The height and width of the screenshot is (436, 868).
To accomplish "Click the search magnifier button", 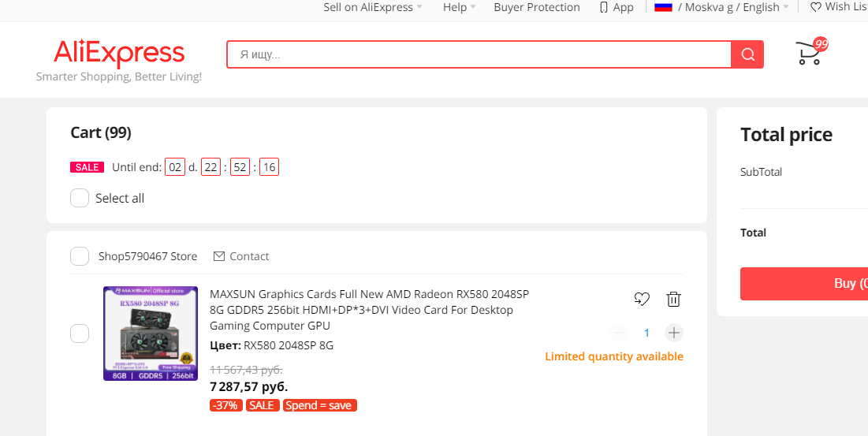I will coord(747,54).
